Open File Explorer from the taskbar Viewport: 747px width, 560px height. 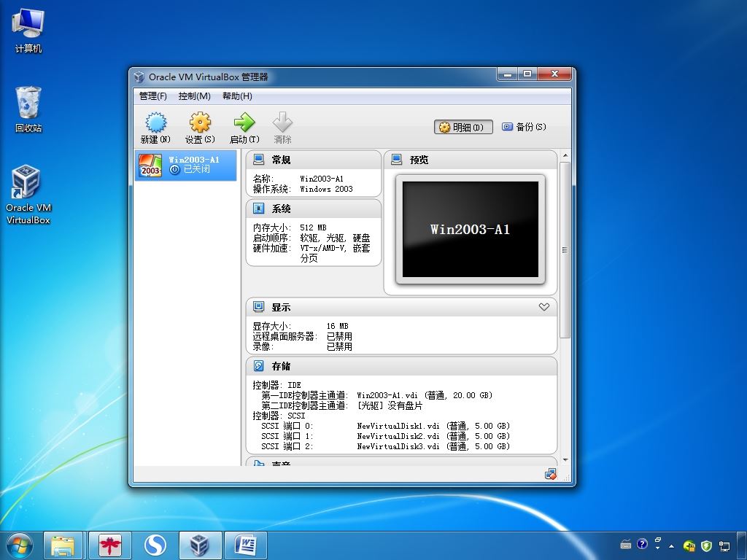tap(63, 545)
